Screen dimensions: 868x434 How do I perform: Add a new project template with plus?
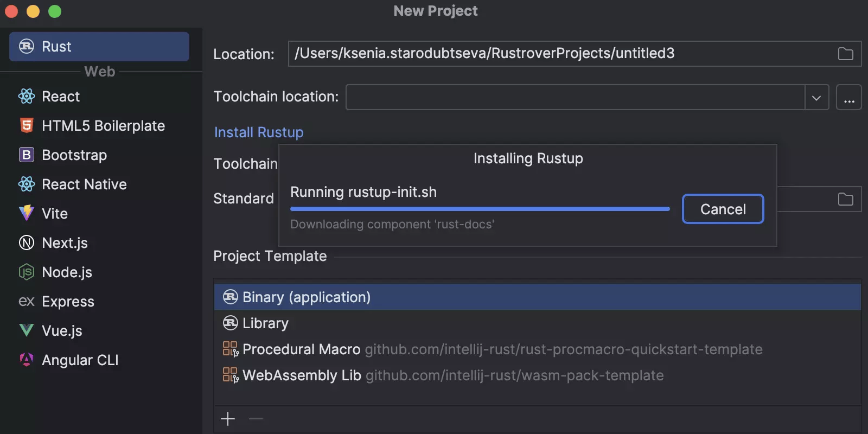(228, 419)
